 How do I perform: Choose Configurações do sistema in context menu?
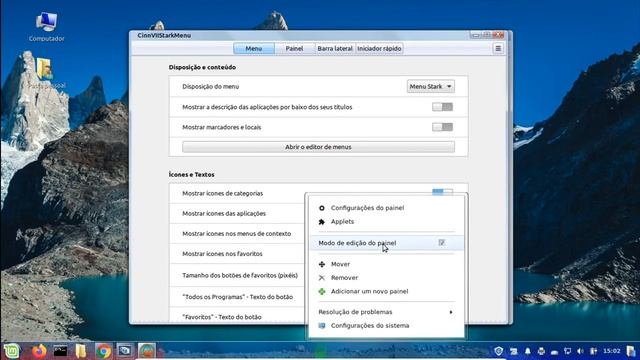tap(370, 325)
